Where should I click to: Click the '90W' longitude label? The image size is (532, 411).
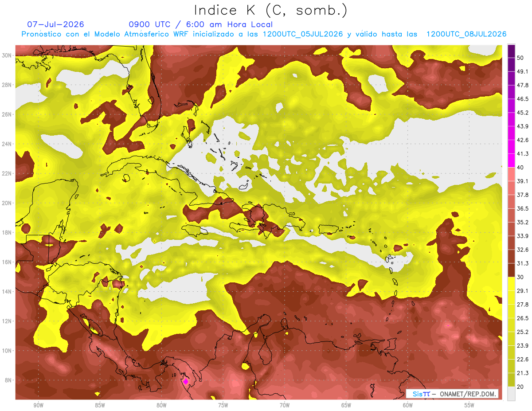pyautogui.click(x=39, y=405)
